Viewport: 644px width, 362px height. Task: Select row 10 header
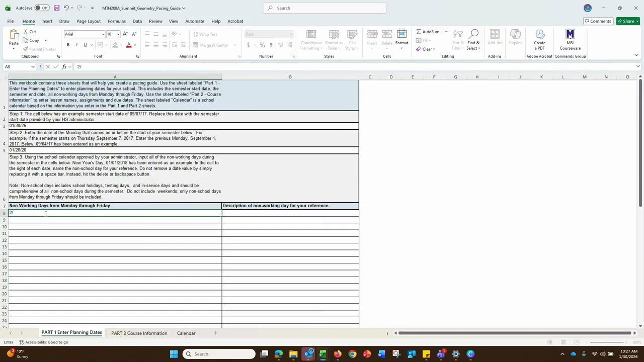click(x=4, y=227)
